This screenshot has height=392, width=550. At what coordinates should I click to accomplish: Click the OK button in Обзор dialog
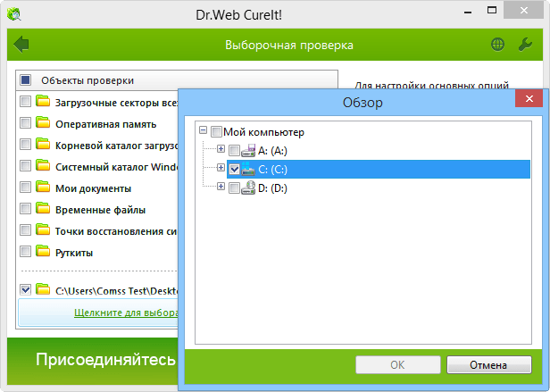(x=398, y=365)
